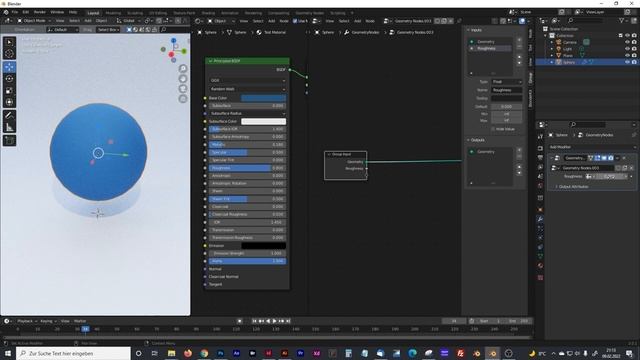Open the Edit menu
The height and width of the screenshot is (360, 640).
point(26,12)
